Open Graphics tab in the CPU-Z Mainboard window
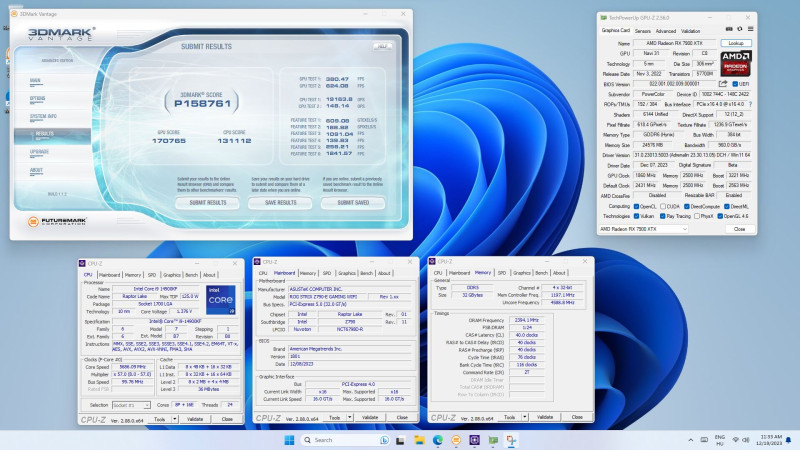This screenshot has height=450, width=800. click(346, 273)
